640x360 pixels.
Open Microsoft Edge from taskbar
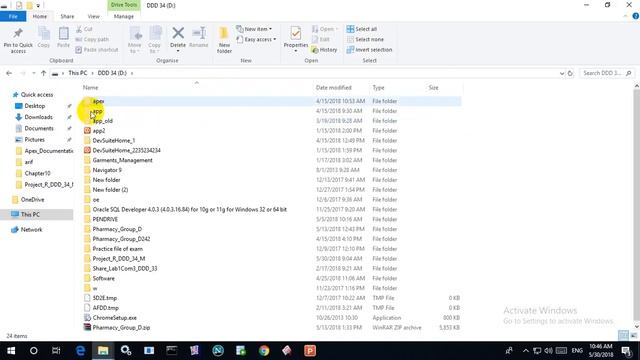click(80, 351)
